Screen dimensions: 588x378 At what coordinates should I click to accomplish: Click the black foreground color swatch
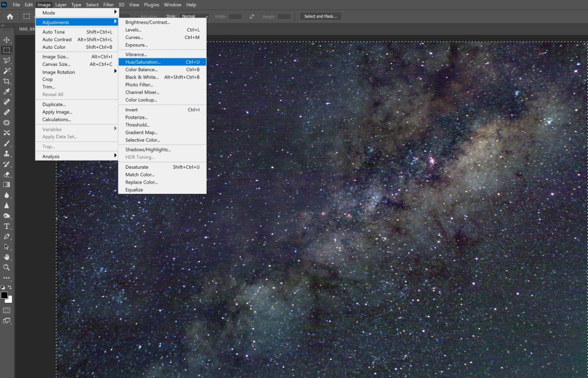[4, 295]
